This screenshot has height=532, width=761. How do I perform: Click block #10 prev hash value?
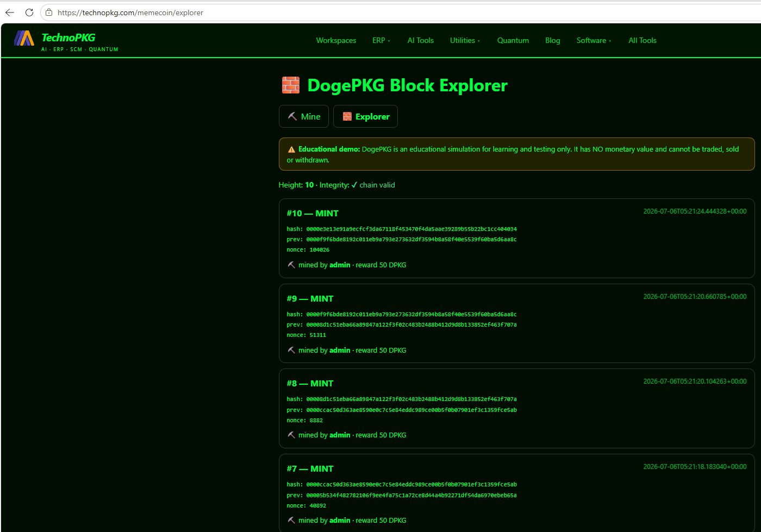[411, 240]
